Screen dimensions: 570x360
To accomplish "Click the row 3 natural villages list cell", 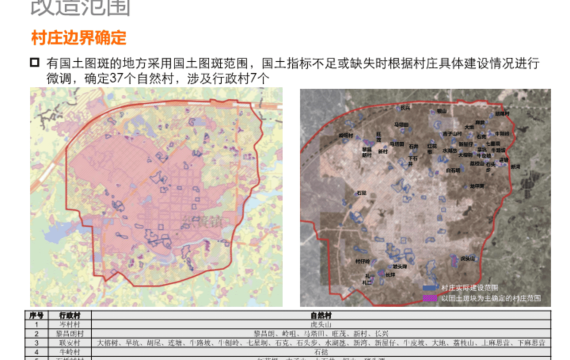I will 321,343.
